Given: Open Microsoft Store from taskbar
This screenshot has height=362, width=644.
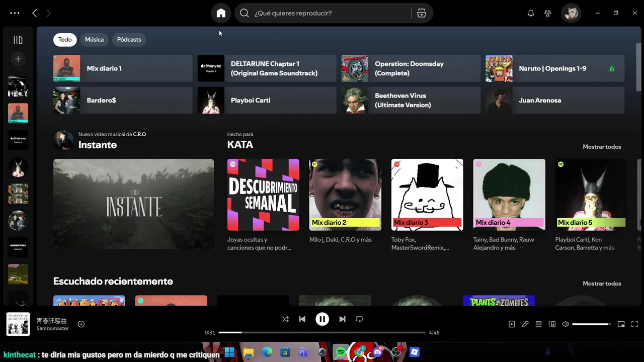Looking at the screenshot, I should coord(285,352).
